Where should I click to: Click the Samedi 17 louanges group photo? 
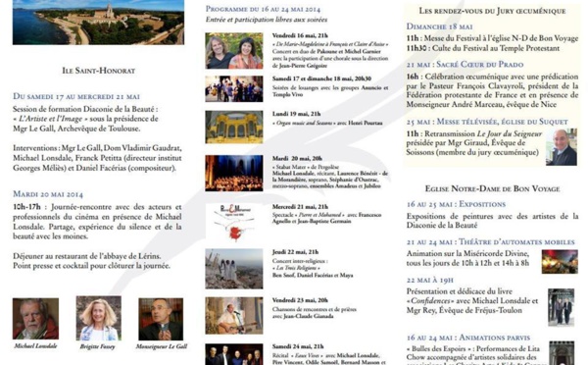234,88
